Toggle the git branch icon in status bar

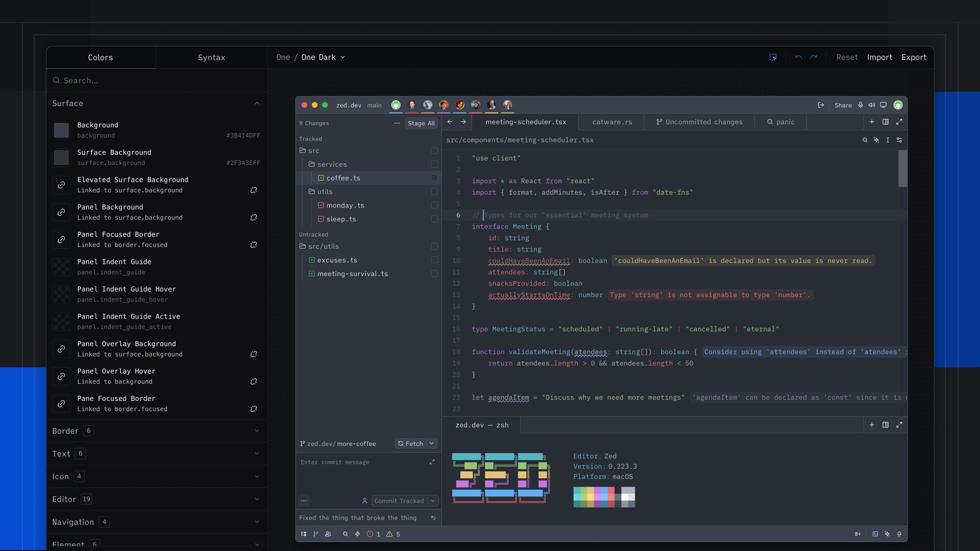pos(315,534)
